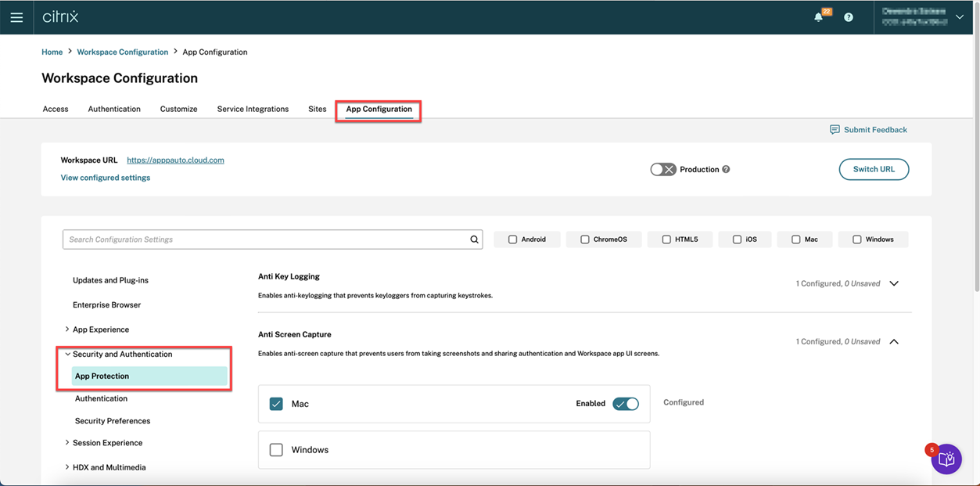Screen dimensions: 980x486
Task: Click the Citrix logo
Action: tap(60, 16)
